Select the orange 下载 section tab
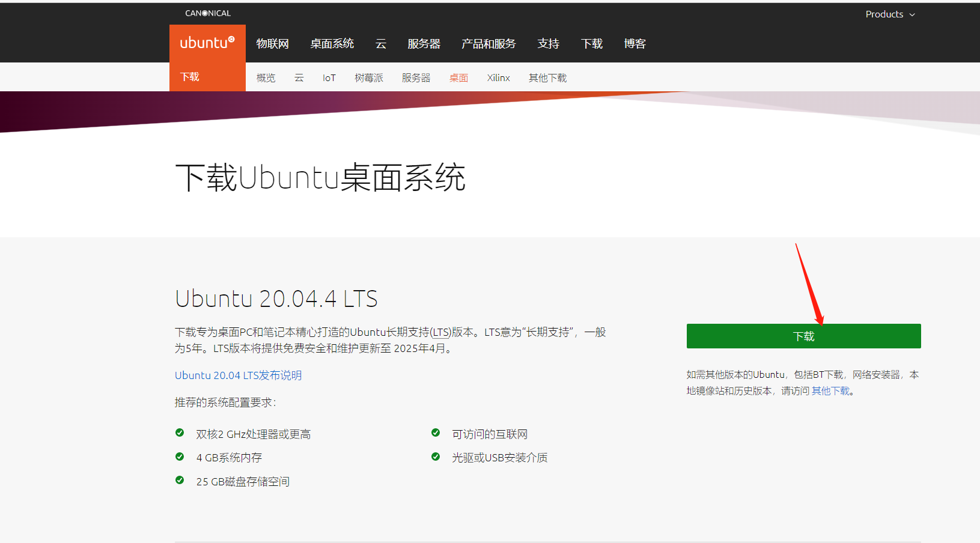 pyautogui.click(x=207, y=77)
